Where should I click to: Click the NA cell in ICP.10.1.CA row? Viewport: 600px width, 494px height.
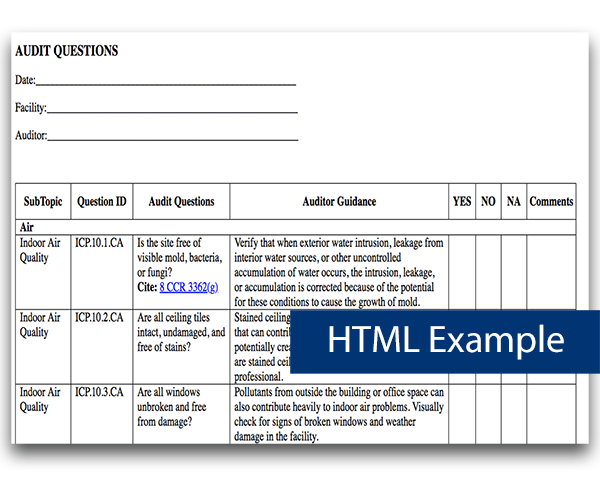[514, 272]
